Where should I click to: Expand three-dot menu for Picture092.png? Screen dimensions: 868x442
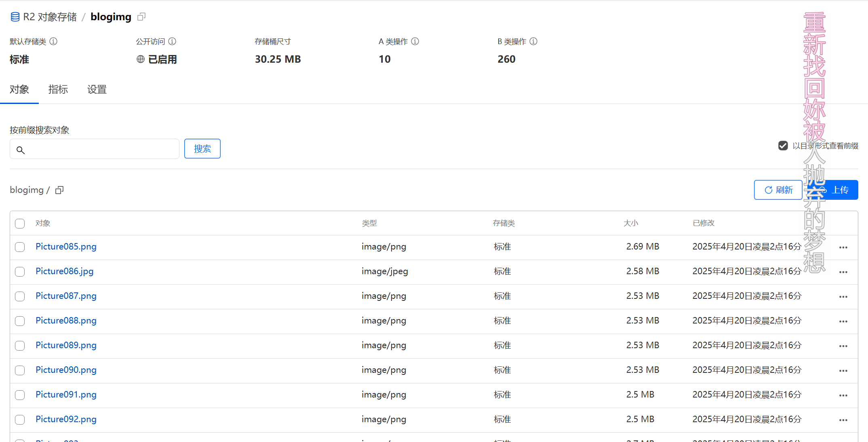(x=843, y=420)
